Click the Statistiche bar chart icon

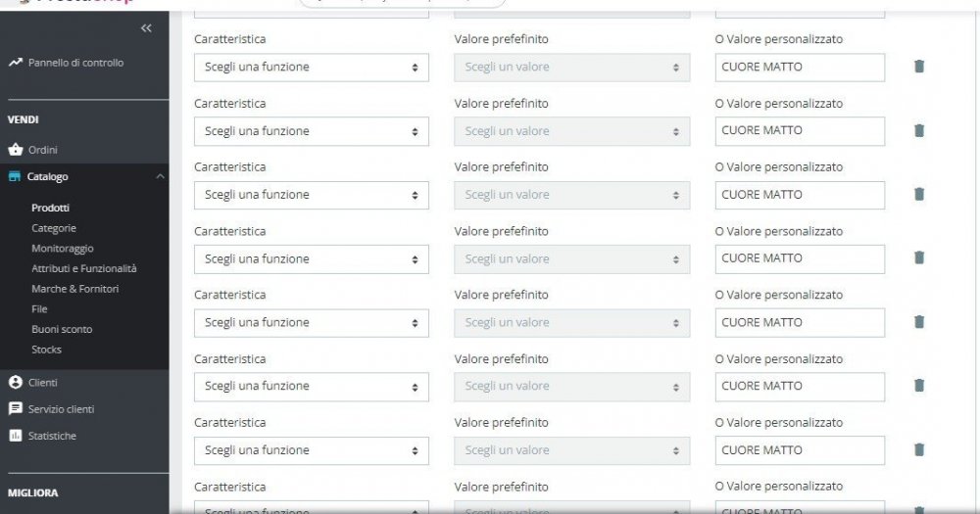15,436
